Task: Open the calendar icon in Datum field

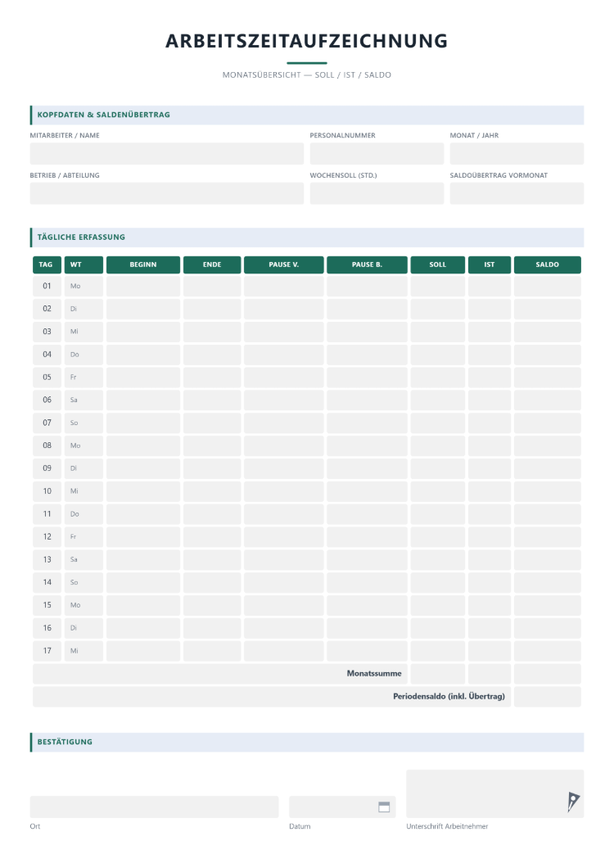Action: pos(384,807)
